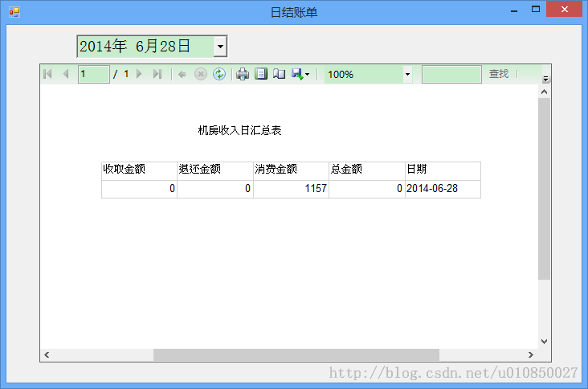
Task: Open the date picker dropdown arrow
Action: coord(220,47)
